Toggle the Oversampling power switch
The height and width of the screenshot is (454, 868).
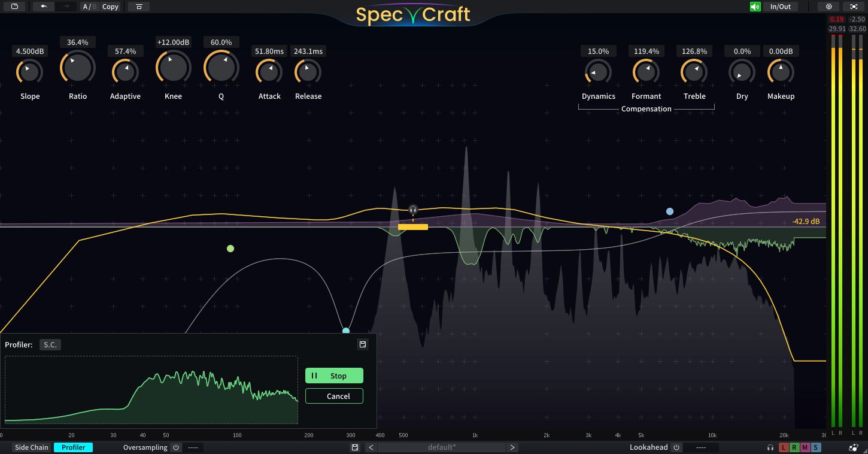175,447
